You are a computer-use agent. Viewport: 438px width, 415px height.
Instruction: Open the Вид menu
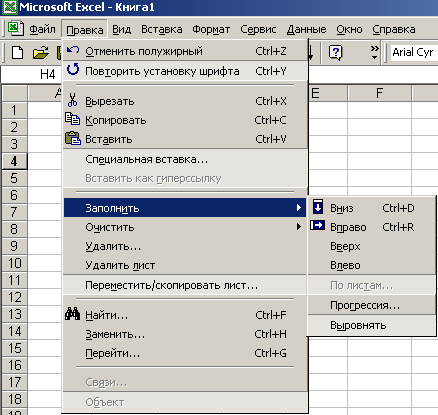coord(121,29)
